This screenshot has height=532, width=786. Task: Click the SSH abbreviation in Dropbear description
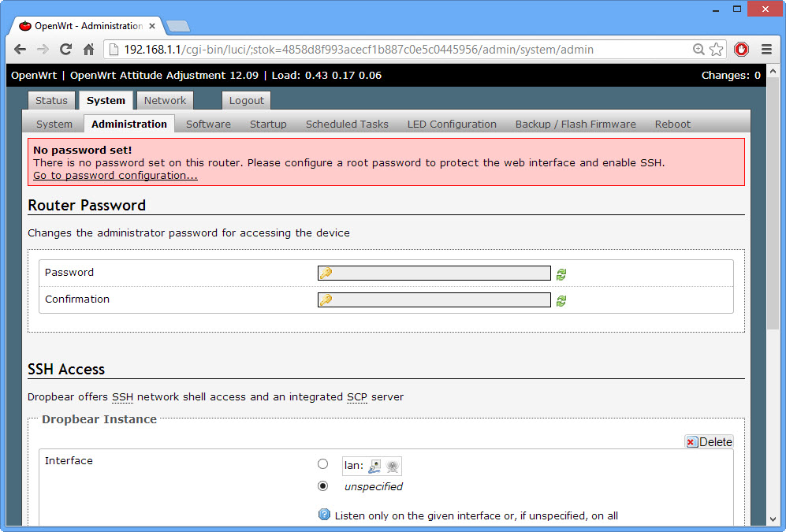[x=122, y=396]
